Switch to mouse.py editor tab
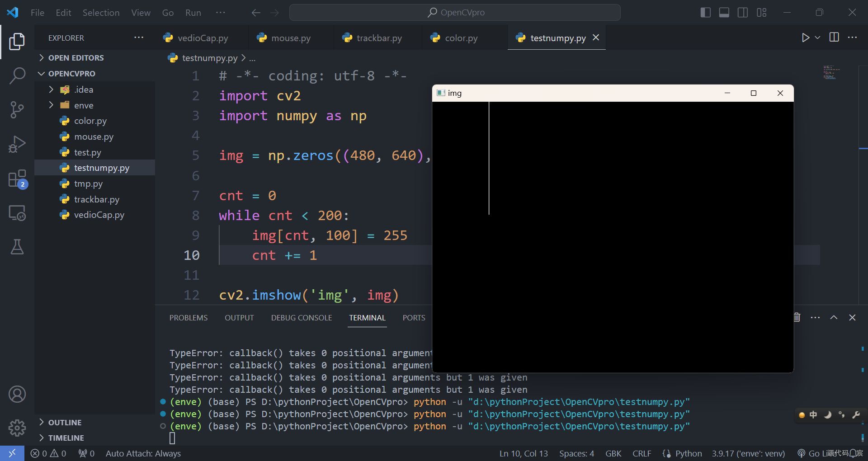Viewport: 868px width, 461px height. click(290, 38)
